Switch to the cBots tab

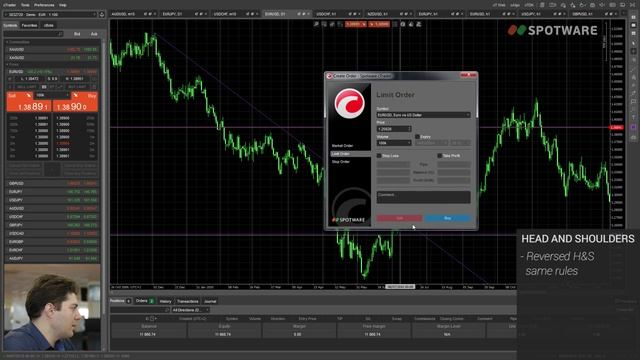(49, 25)
